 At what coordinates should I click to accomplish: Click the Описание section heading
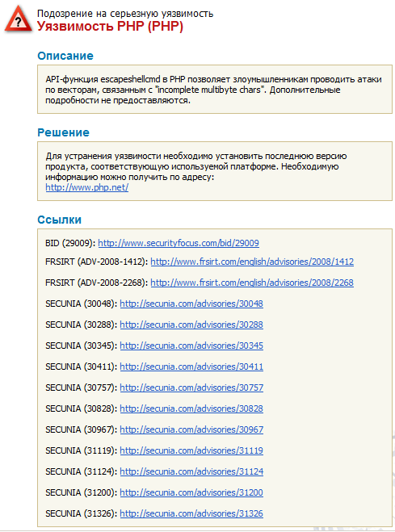click(x=65, y=56)
